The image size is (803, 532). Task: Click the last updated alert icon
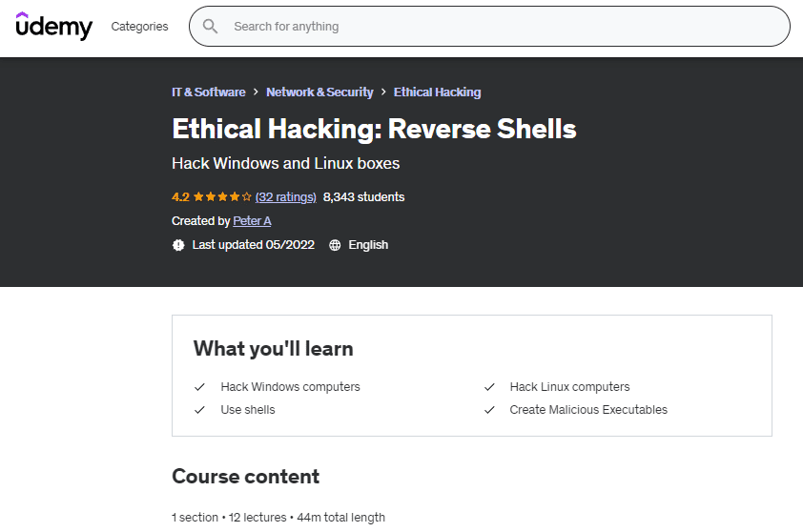pyautogui.click(x=178, y=245)
